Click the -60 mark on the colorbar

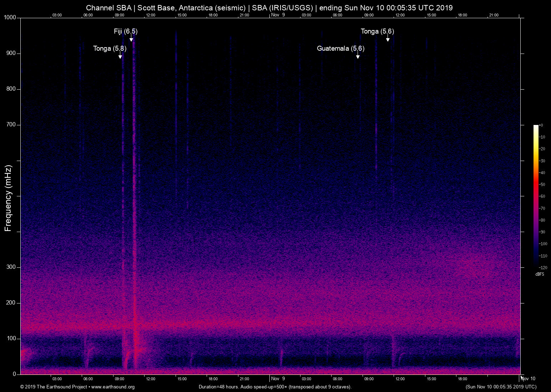(542, 196)
